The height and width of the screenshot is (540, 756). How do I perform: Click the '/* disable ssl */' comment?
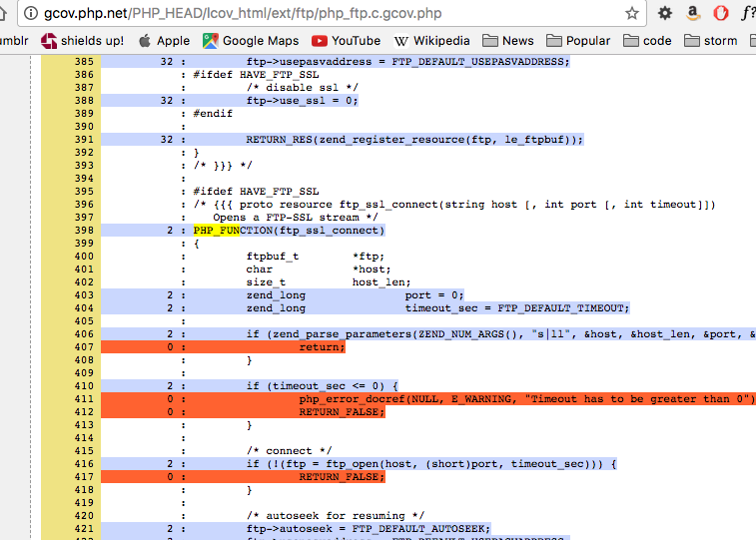point(303,88)
